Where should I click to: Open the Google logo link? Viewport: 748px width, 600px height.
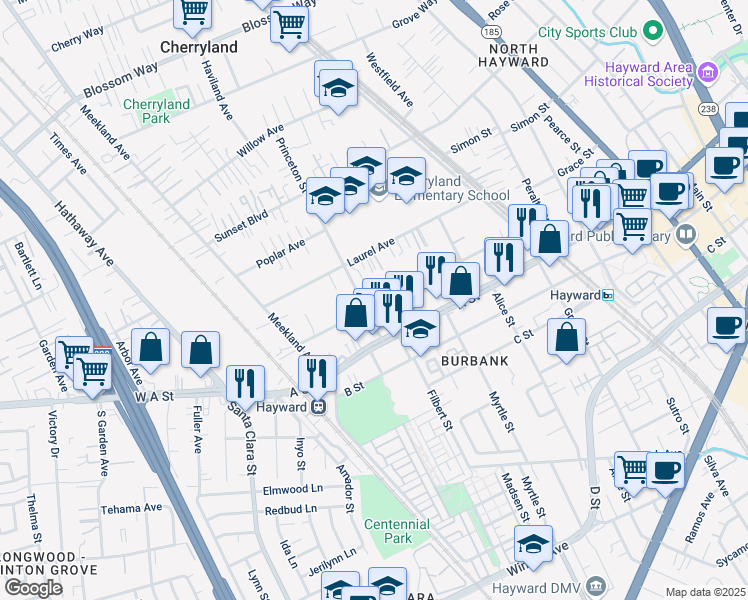(33, 588)
